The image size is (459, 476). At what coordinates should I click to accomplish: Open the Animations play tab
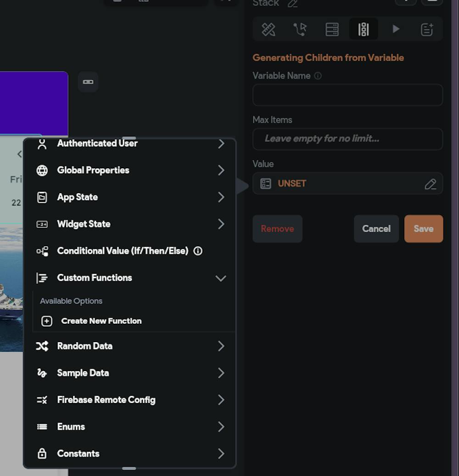click(x=396, y=29)
